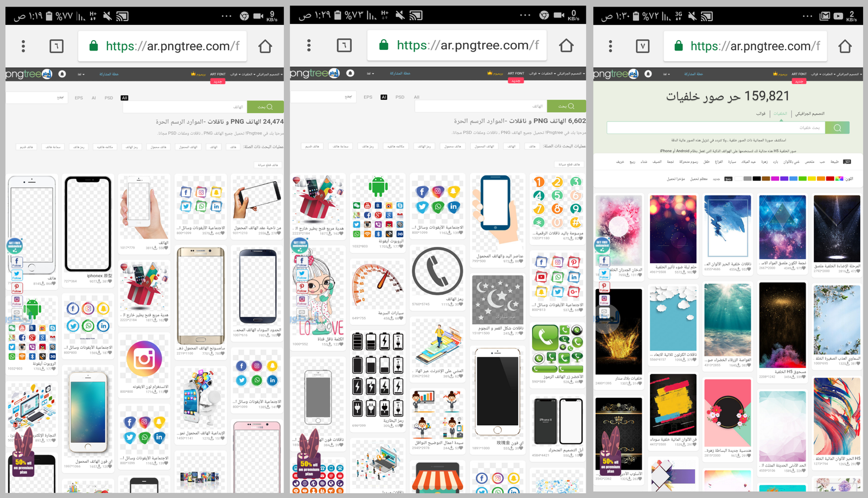This screenshot has width=868, height=498.
Task: Click the زهرة category filter in the right screenshot
Action: 764,162
